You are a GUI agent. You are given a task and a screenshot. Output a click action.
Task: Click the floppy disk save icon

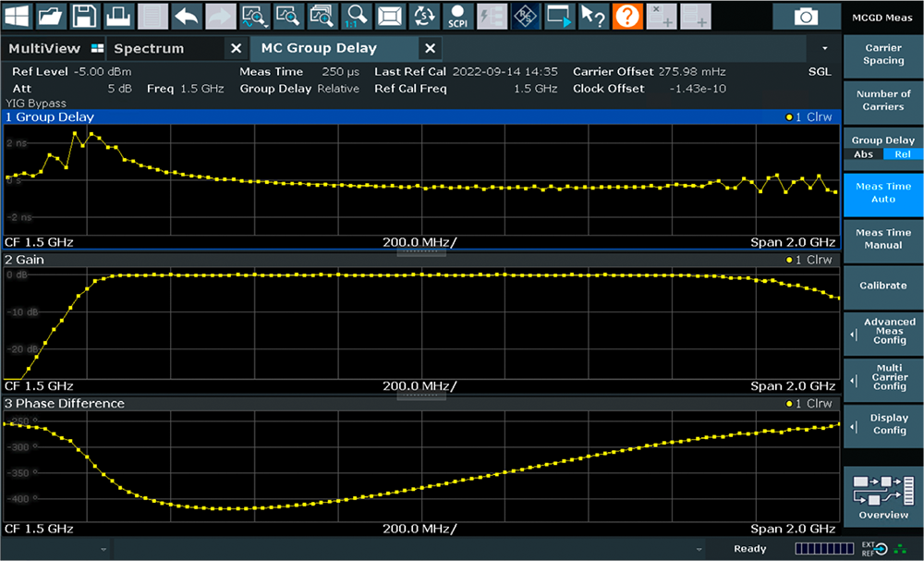pyautogui.click(x=84, y=16)
